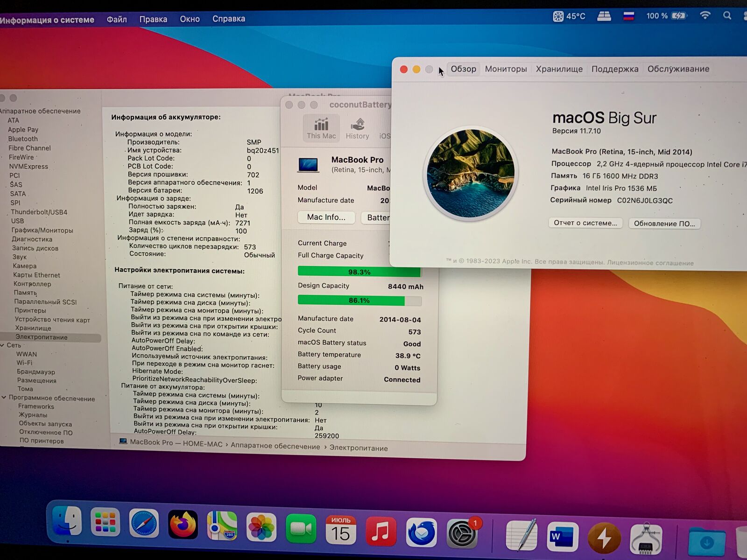747x560 pixels.
Task: Collapse Программное обеспечение section in sidebar
Action: pos(4,398)
